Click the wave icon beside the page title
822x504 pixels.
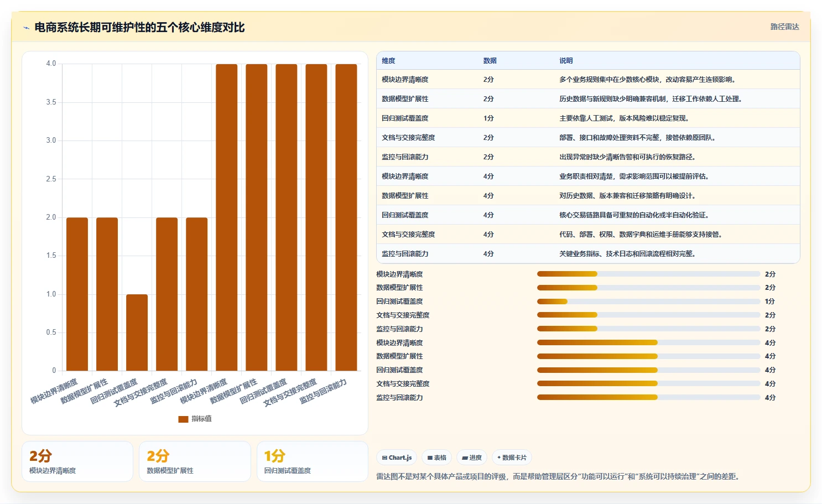click(x=26, y=28)
